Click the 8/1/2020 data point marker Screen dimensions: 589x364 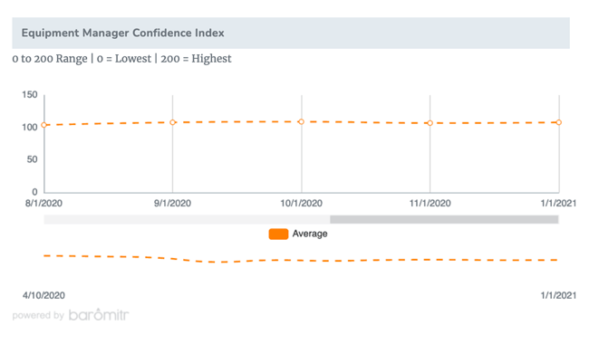[x=44, y=126]
